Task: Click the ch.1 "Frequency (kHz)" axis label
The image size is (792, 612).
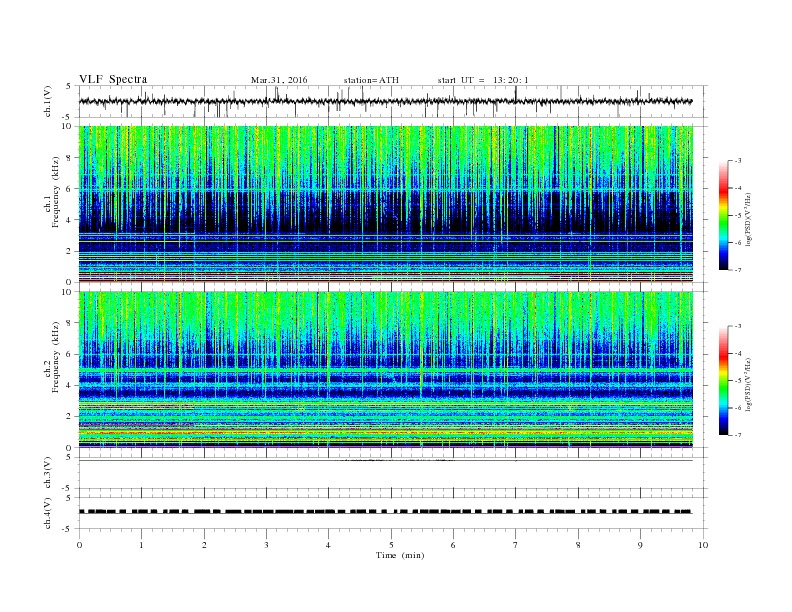Action: coord(56,192)
